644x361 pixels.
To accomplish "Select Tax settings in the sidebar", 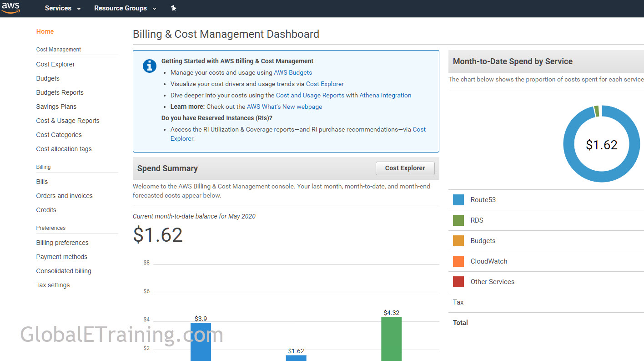I will click(x=53, y=285).
